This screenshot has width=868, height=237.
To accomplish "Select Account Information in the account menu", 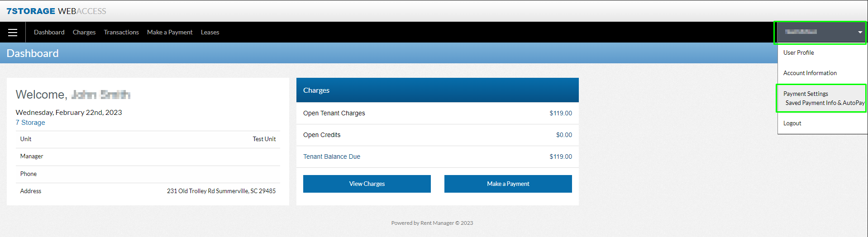I will coord(810,73).
